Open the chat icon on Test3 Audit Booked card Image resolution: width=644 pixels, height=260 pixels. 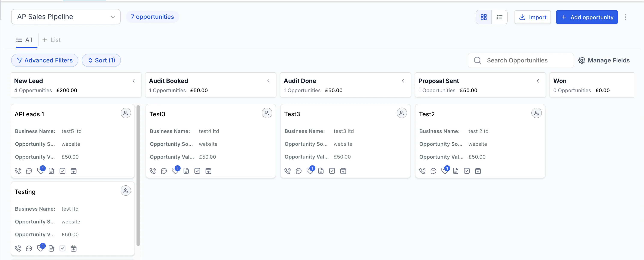pyautogui.click(x=164, y=171)
